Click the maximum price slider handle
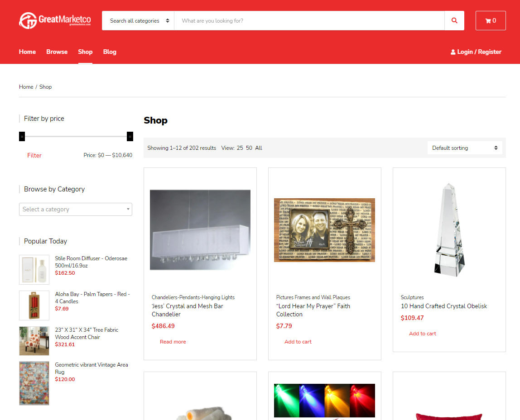 (x=130, y=136)
